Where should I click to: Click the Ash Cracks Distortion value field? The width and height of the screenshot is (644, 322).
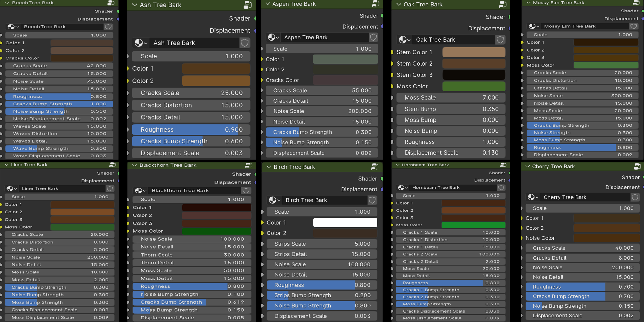coord(191,105)
